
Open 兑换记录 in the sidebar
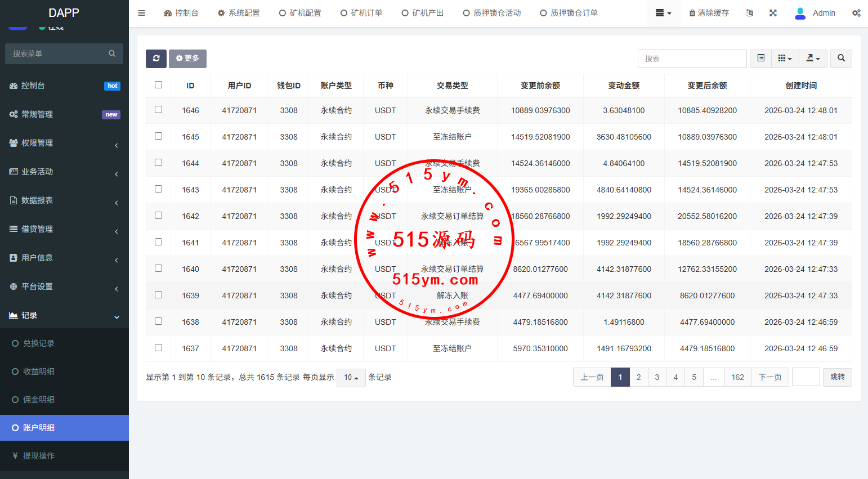(39, 343)
